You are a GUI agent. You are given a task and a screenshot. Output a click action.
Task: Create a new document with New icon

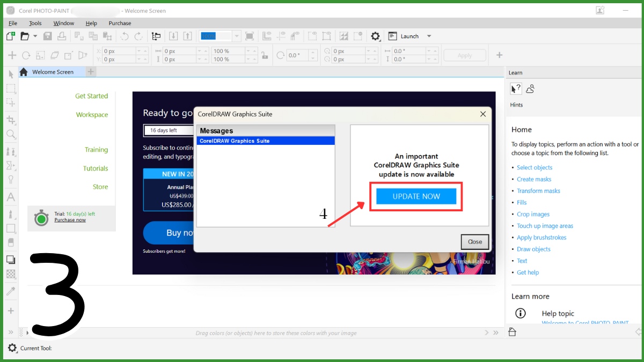[11, 36]
